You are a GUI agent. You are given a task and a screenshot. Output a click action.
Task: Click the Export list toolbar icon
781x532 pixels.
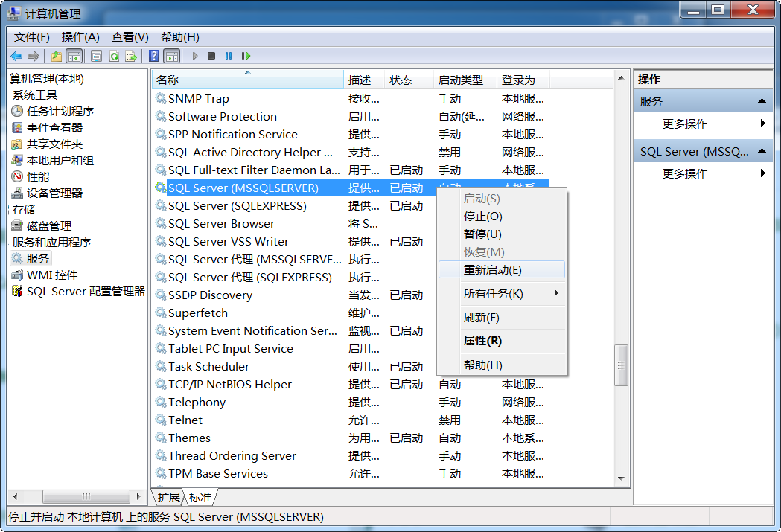[131, 57]
